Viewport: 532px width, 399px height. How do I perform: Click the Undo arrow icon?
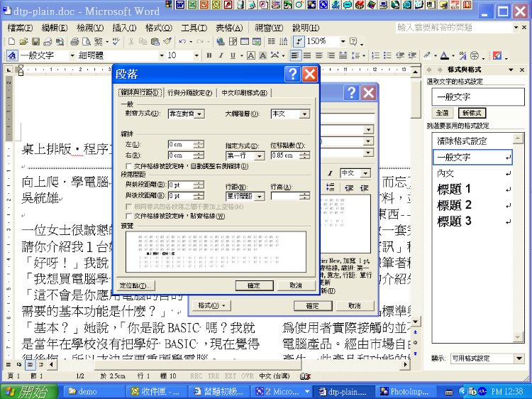point(182,41)
